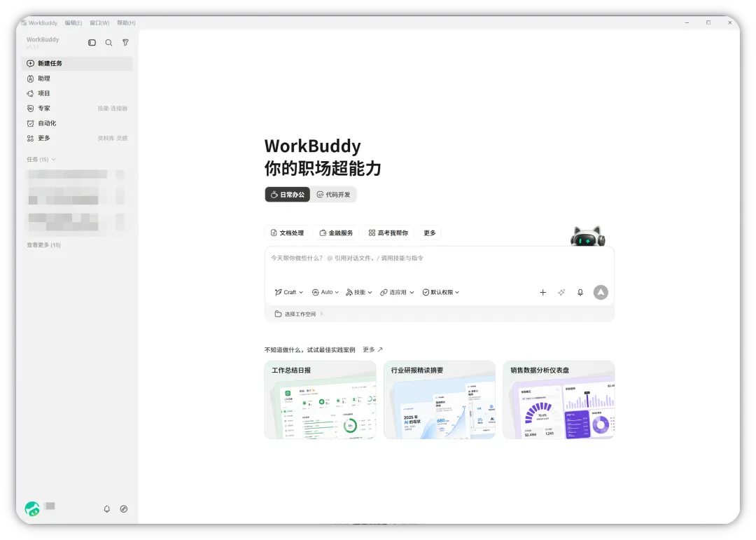Click the round send arrow button
This screenshot has height=540, width=756.
coord(601,293)
